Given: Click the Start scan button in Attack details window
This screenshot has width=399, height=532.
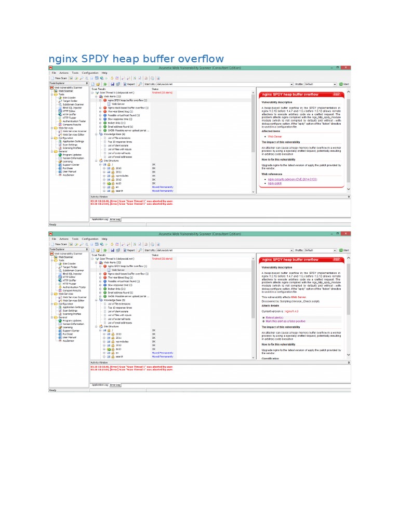Looking at the screenshot, I should coord(344,250).
